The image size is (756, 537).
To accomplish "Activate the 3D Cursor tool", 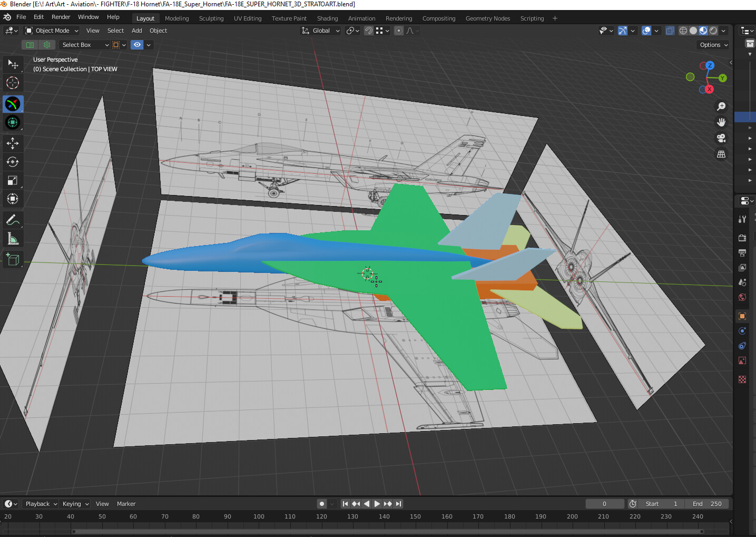I will (13, 83).
